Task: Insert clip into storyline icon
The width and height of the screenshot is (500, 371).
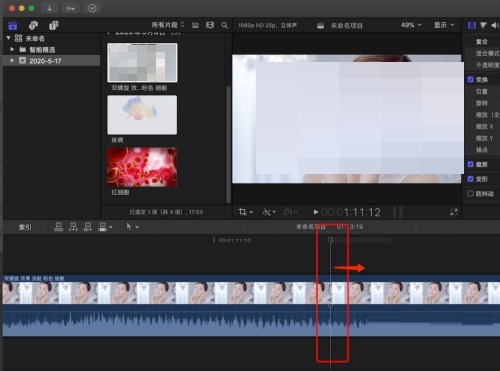Action: coord(73,227)
